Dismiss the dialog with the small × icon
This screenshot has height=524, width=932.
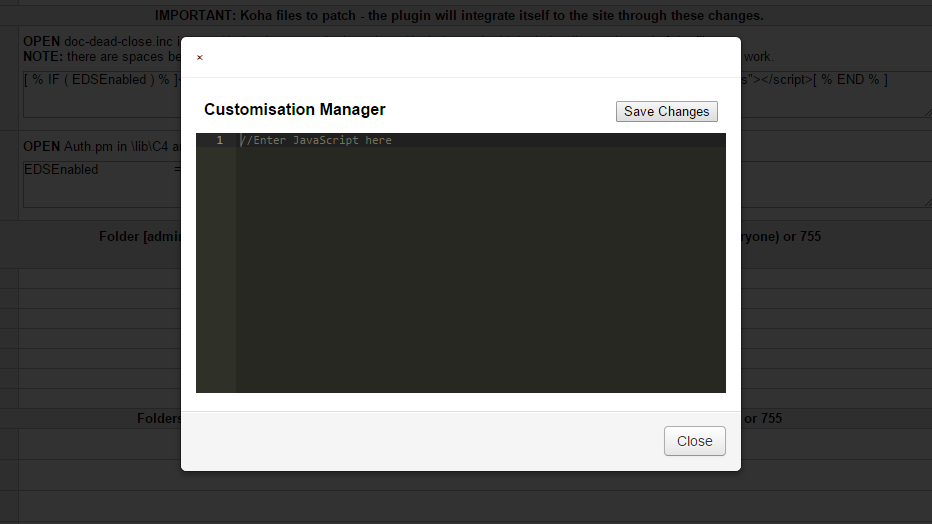[199, 58]
